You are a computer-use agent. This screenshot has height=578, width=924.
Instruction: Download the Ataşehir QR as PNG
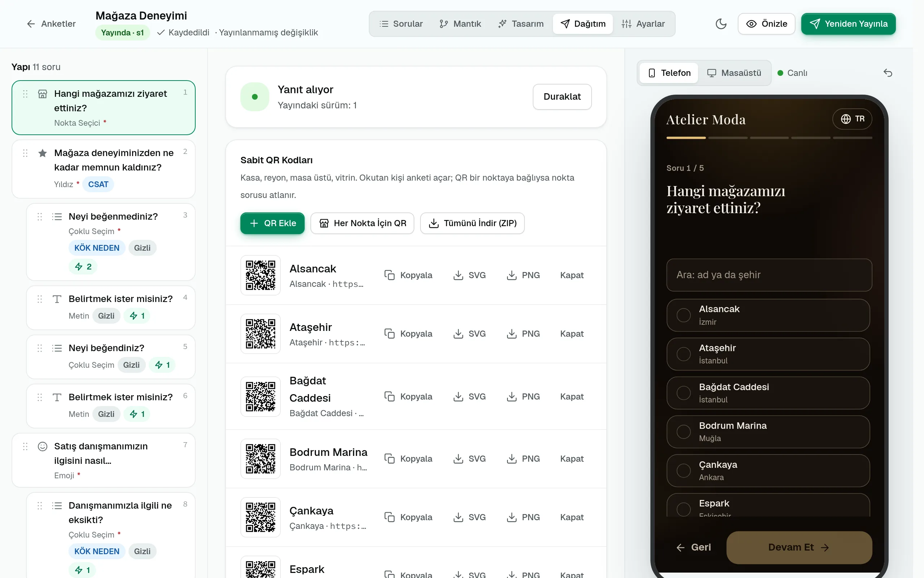pos(523,334)
